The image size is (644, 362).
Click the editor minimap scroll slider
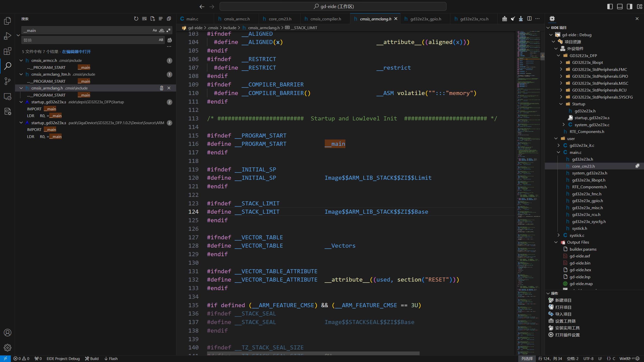coord(542,56)
